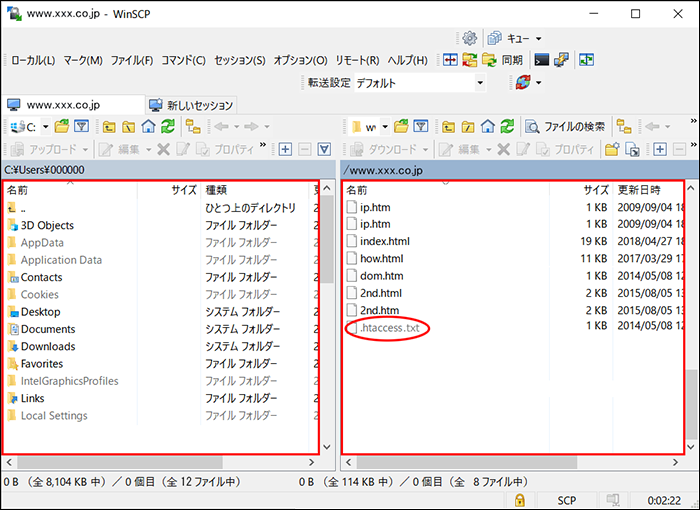Switch to 新しいセッション tab
The width and height of the screenshot is (700, 510).
pyautogui.click(x=191, y=105)
